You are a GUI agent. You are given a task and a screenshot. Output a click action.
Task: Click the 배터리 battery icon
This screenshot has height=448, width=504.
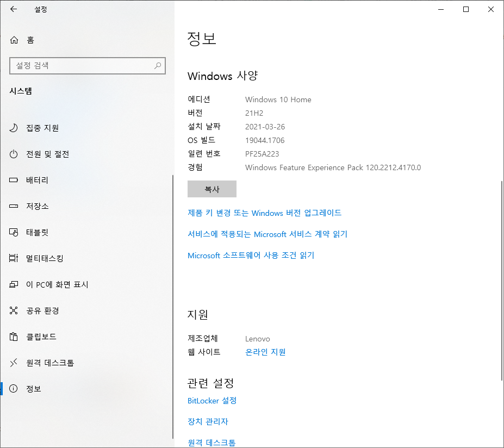coord(14,180)
